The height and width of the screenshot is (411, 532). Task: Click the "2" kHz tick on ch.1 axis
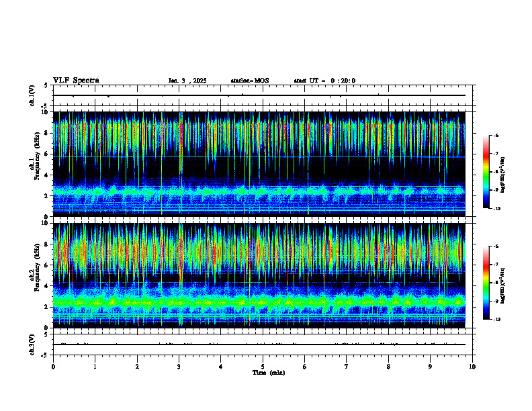click(47, 196)
